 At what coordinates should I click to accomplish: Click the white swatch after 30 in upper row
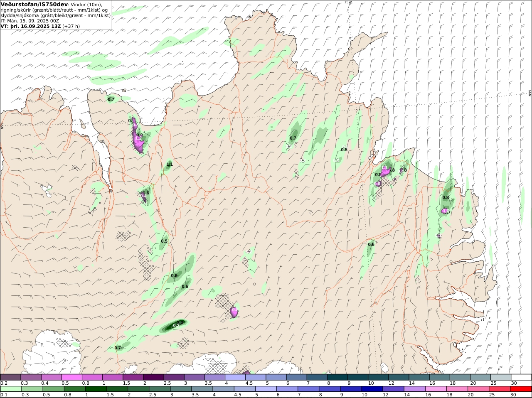pyautogui.click(x=521, y=377)
